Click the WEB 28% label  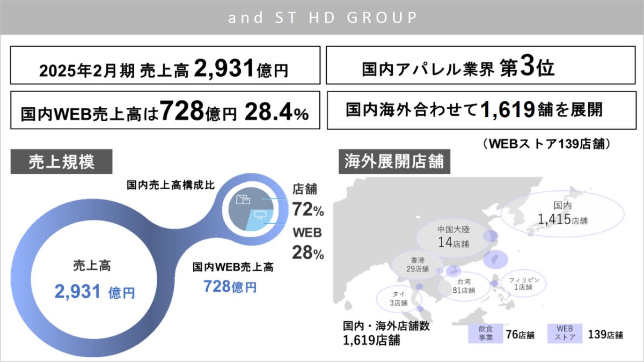(308, 243)
